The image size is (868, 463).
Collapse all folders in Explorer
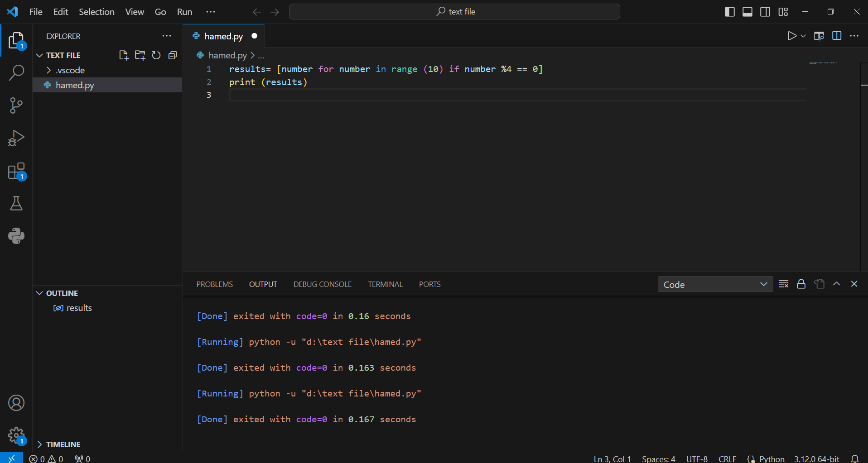click(x=173, y=55)
